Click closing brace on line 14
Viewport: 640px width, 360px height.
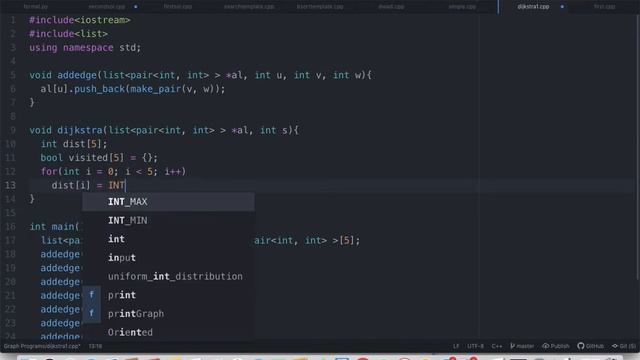(32, 199)
